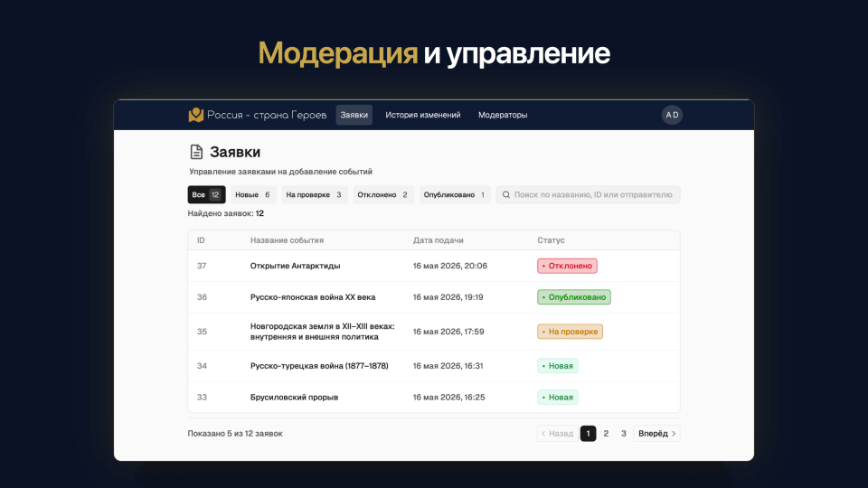
Task: Click date 16 мая 2026, 17:59
Action: [448, 332]
